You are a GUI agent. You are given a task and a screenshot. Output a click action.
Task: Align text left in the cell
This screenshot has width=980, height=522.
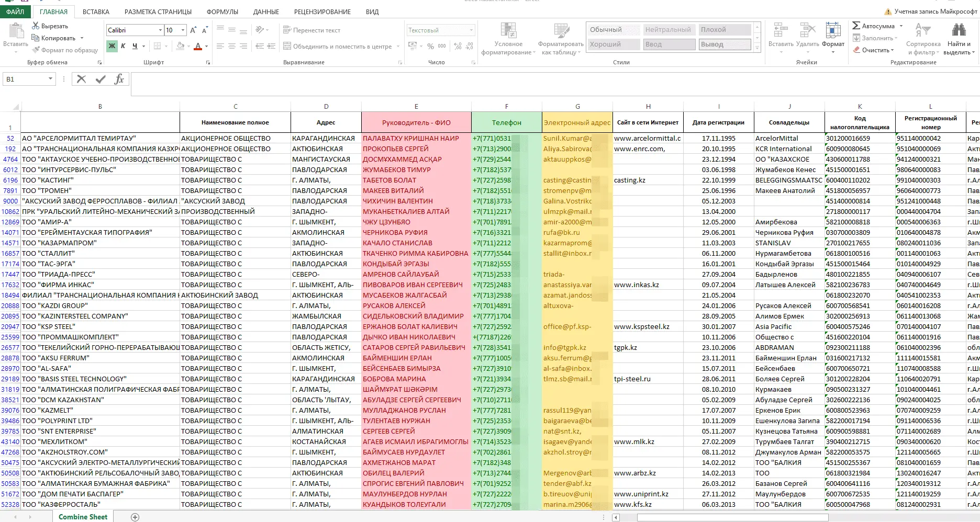point(220,46)
